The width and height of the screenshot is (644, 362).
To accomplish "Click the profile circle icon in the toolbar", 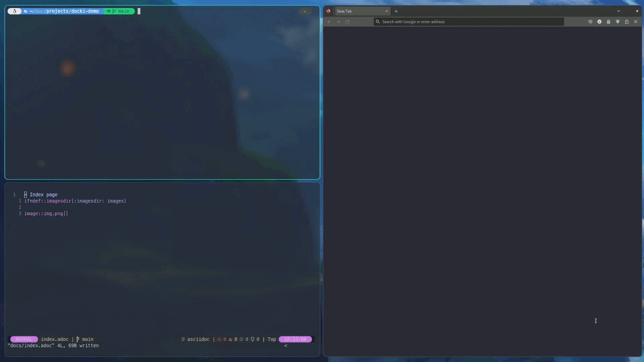I will [600, 21].
